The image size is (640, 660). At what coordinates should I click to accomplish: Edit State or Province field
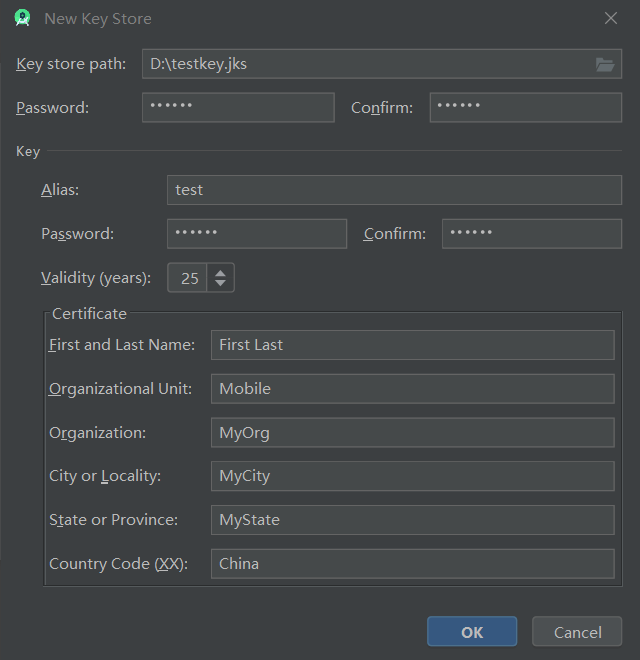[413, 520]
